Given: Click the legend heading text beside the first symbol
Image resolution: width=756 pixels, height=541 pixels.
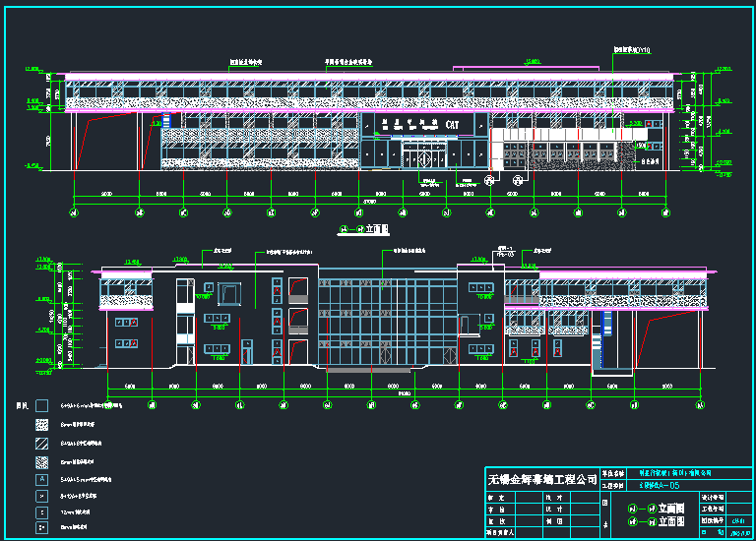Looking at the screenshot, I should [x=22, y=405].
